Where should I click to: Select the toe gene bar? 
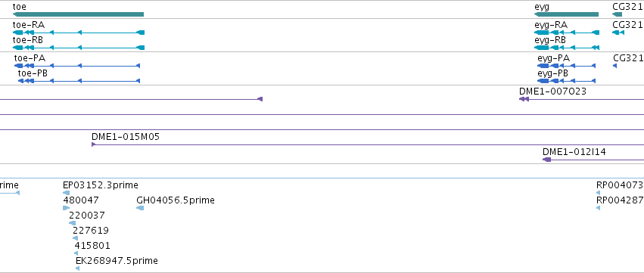[x=78, y=14]
